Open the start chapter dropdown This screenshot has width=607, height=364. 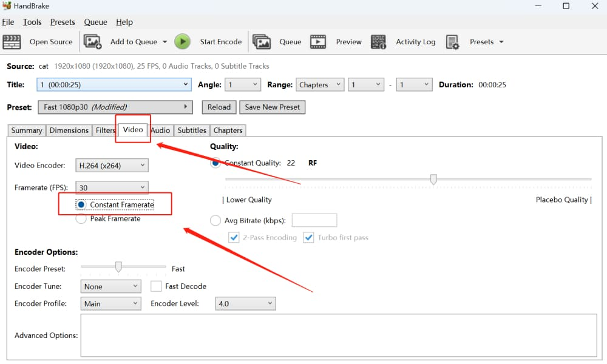tap(366, 85)
